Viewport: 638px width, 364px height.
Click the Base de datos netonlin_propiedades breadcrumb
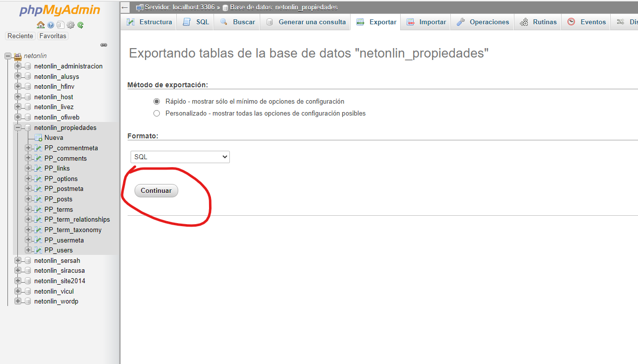tap(284, 7)
